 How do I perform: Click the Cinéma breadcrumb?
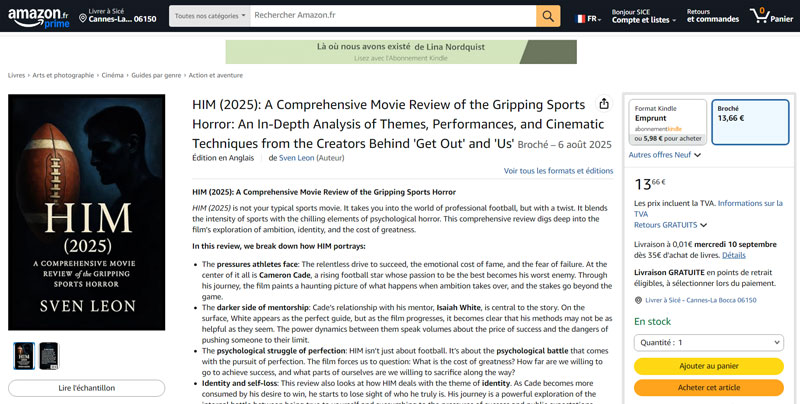click(112, 75)
